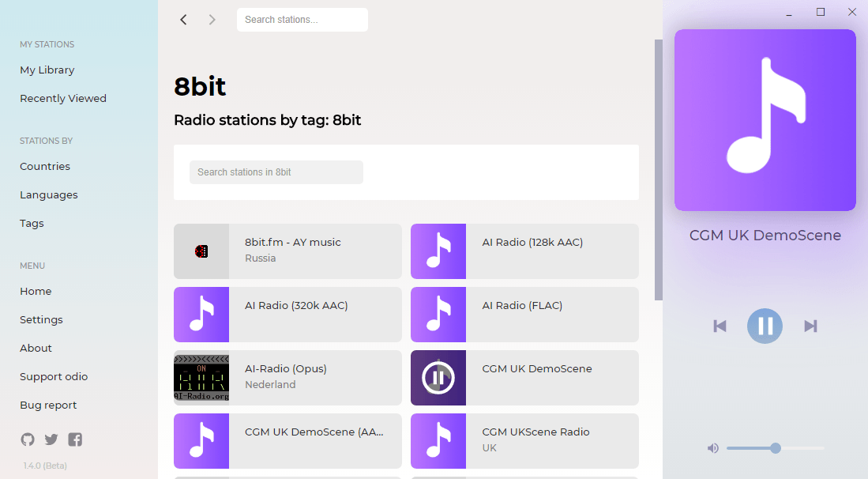Go forward with the right arrow
The width and height of the screenshot is (868, 479).
point(212,20)
